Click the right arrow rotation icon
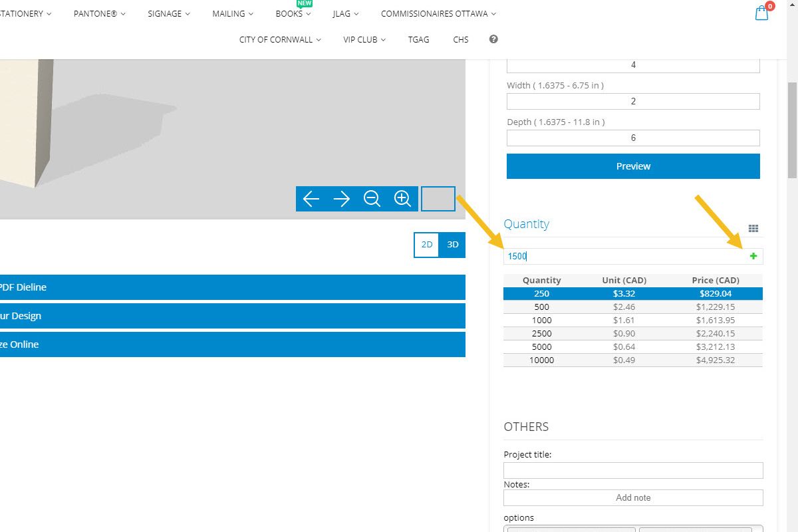This screenshot has width=798, height=532. click(341, 198)
